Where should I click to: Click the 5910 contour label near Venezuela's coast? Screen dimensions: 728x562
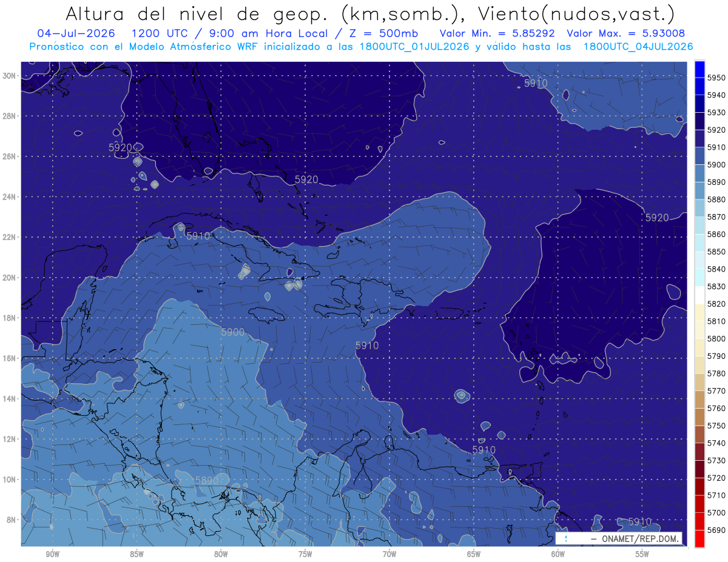484,450
